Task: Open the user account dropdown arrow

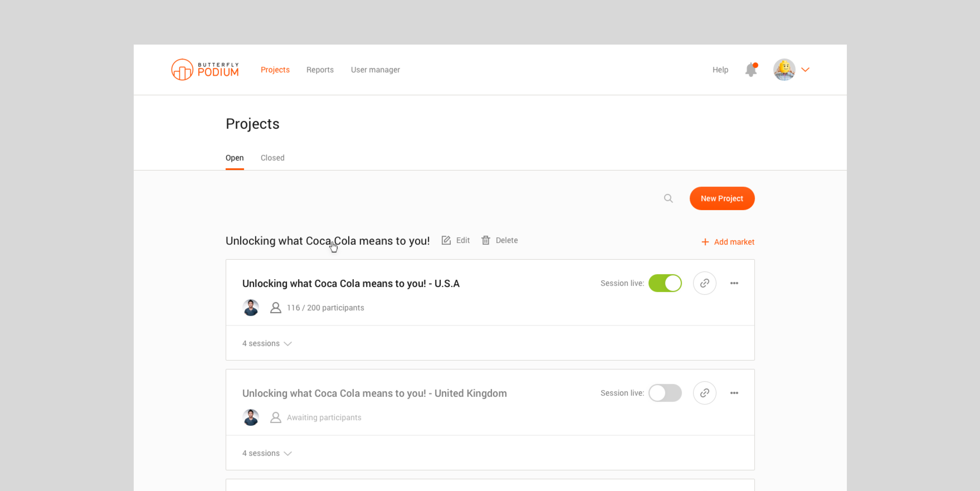Action: (805, 70)
